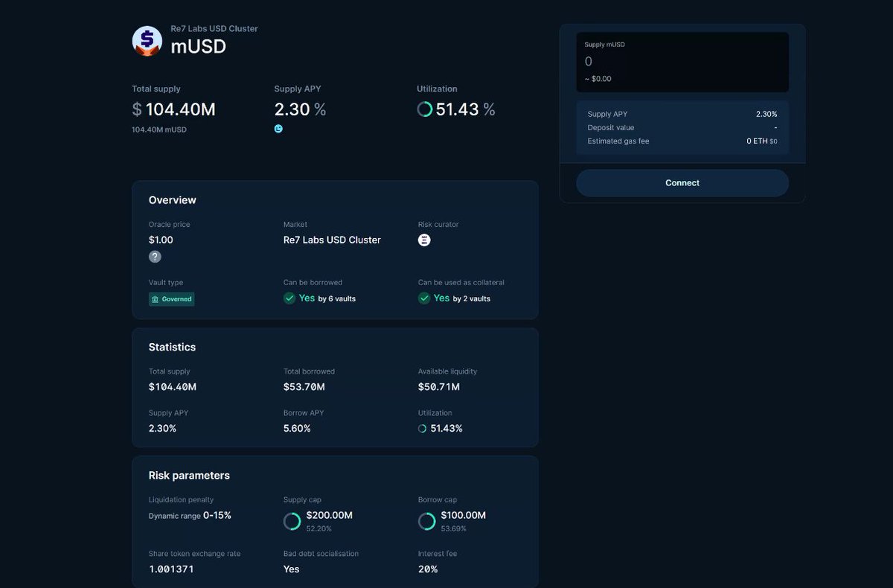Click the '$ 104.40M' total supply header value
The width and height of the screenshot is (893, 588).
[173, 109]
